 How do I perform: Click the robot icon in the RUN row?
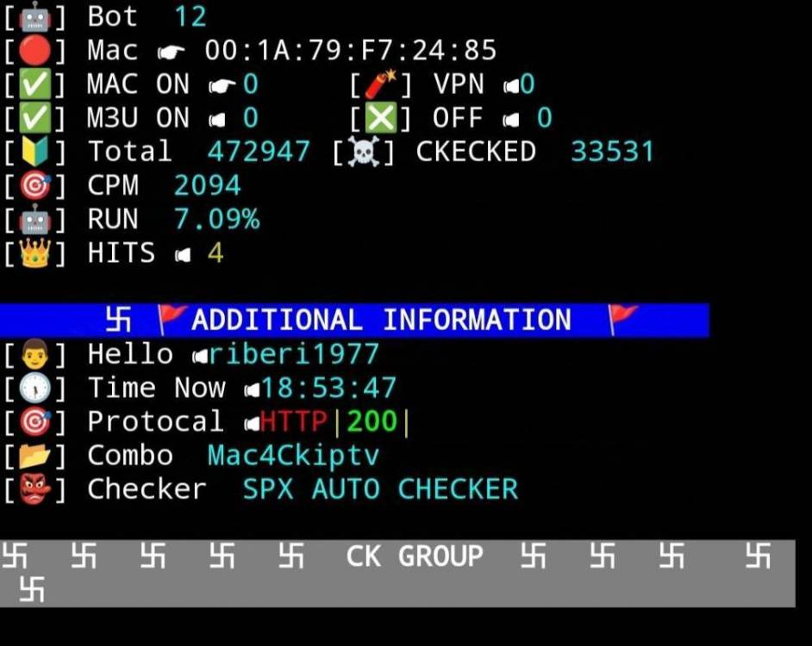35,220
